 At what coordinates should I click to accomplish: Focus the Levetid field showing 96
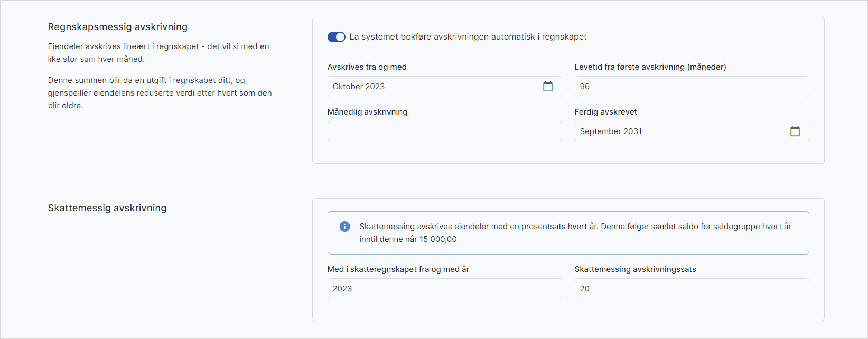(691, 87)
